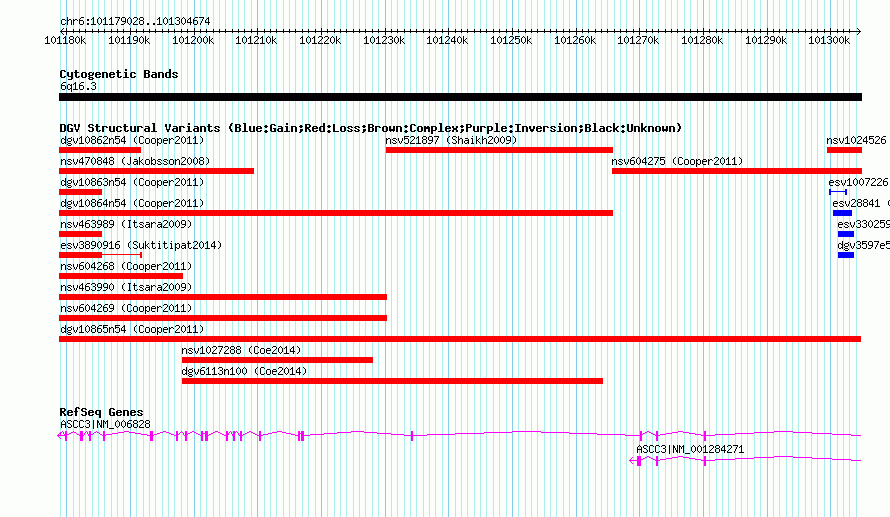The image size is (890, 517).
Task: Click the dgv6113n100 red loss bar
Action: (x=392, y=381)
